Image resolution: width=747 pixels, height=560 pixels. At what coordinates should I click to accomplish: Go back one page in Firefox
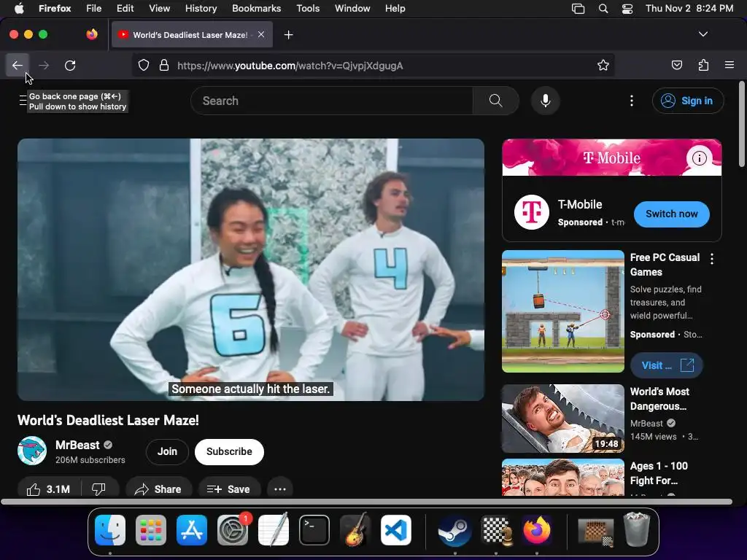tap(18, 65)
